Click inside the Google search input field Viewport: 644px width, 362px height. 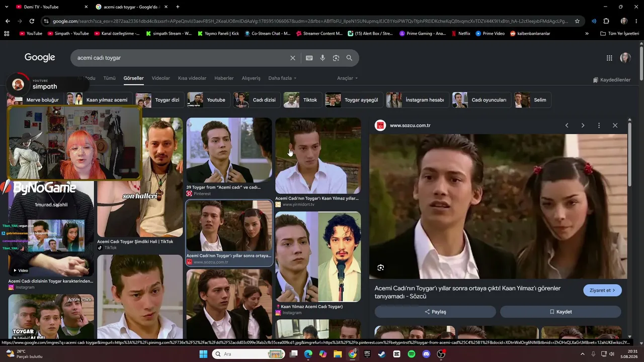(x=181, y=58)
